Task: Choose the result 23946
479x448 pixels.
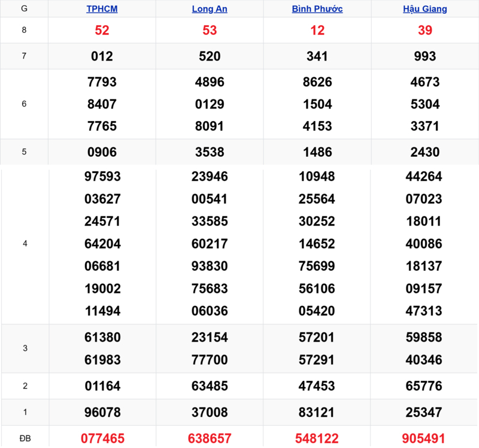Action: (210, 177)
